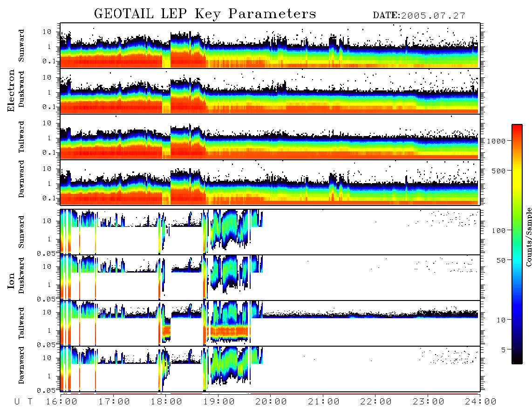This screenshot has width=532, height=410.
Task: Select the Electron "Tailward" axis label
Action: pyautogui.click(x=21, y=137)
